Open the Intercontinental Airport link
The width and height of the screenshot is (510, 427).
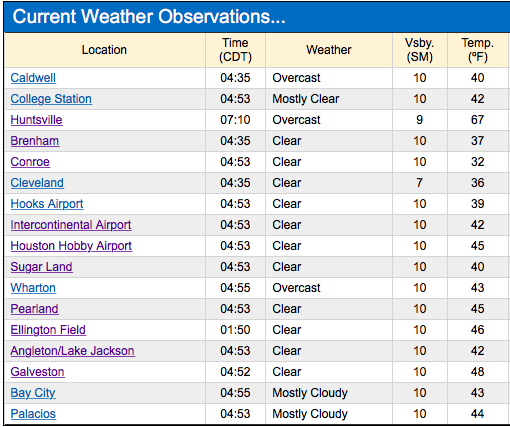(x=71, y=225)
